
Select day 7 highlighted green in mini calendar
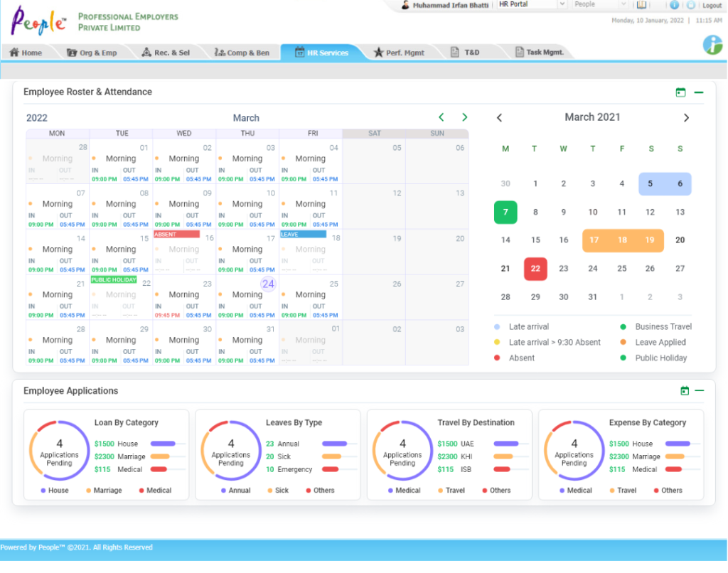[x=505, y=212]
